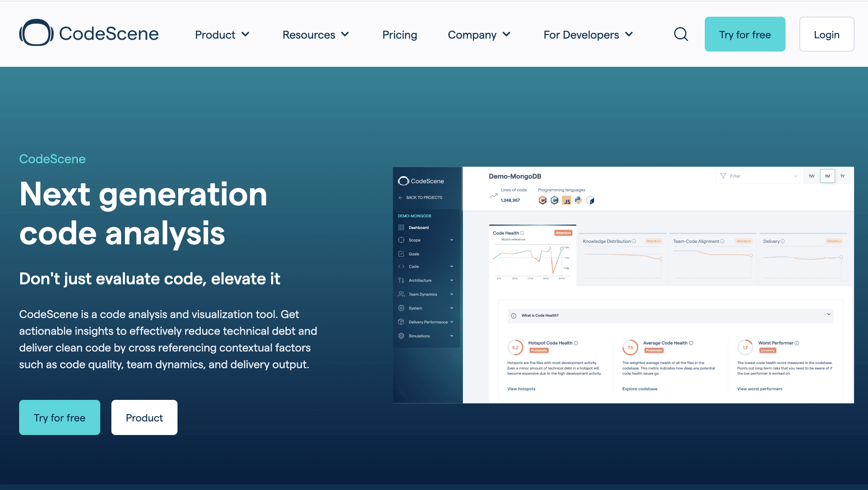The image size is (868, 490).
Task: Click the Dashboard grid icon in sidebar
Action: [401, 228]
